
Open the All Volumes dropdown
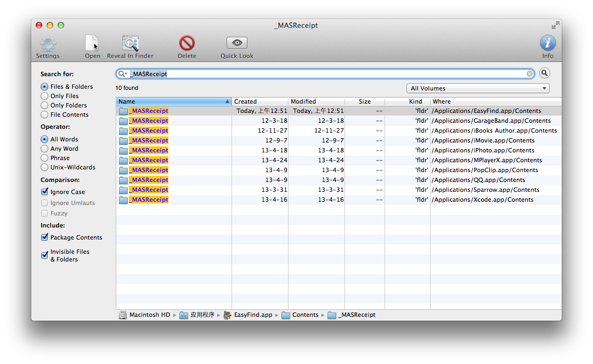coord(477,88)
